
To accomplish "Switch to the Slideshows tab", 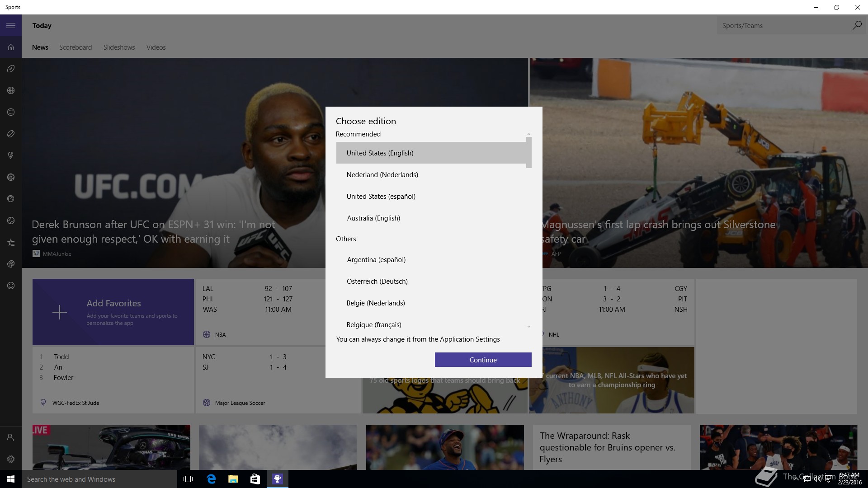I will coord(119,47).
